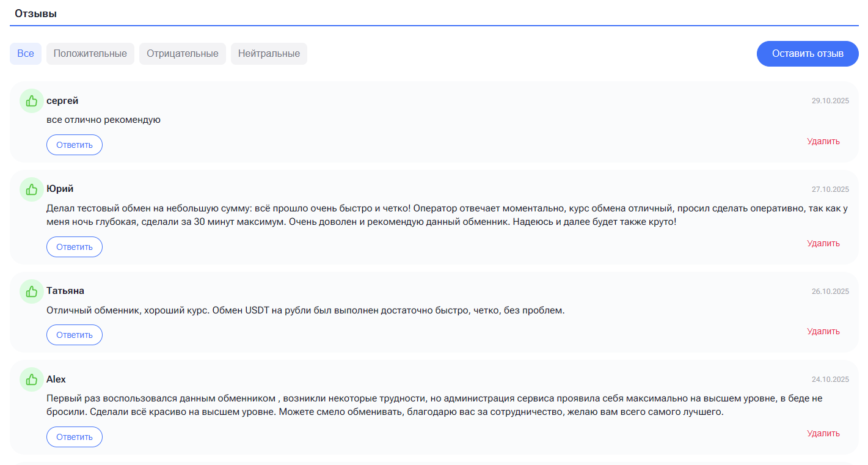Reply to сергей's review with Ответить
The width and height of the screenshot is (868, 465).
pos(75,145)
